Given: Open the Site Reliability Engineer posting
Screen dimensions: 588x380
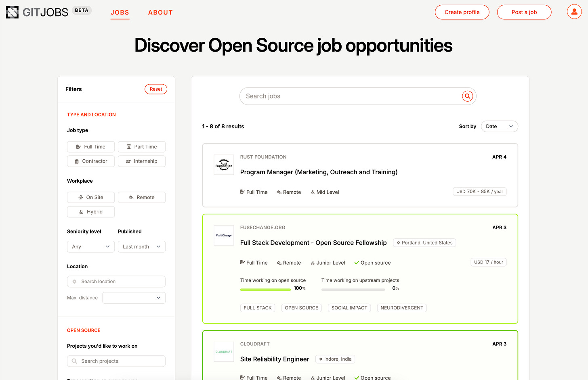Looking at the screenshot, I should [x=275, y=359].
